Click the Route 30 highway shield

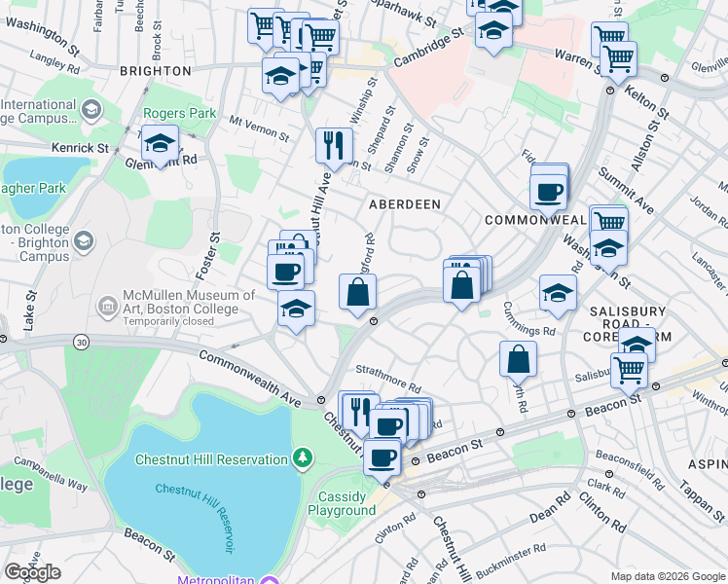[x=81, y=343]
